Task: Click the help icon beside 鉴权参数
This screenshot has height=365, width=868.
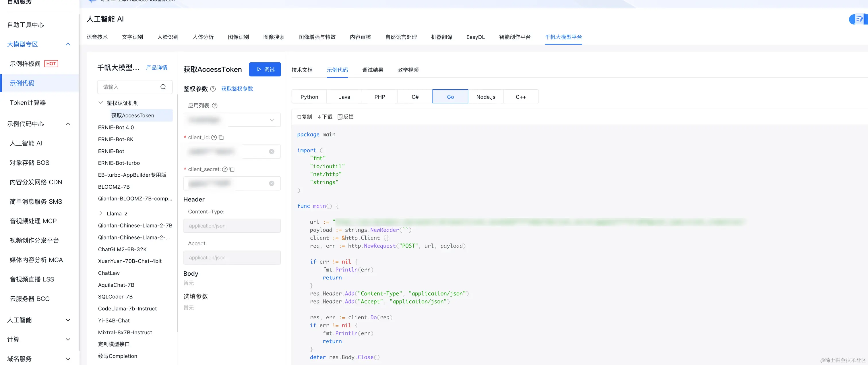Action: pyautogui.click(x=213, y=89)
